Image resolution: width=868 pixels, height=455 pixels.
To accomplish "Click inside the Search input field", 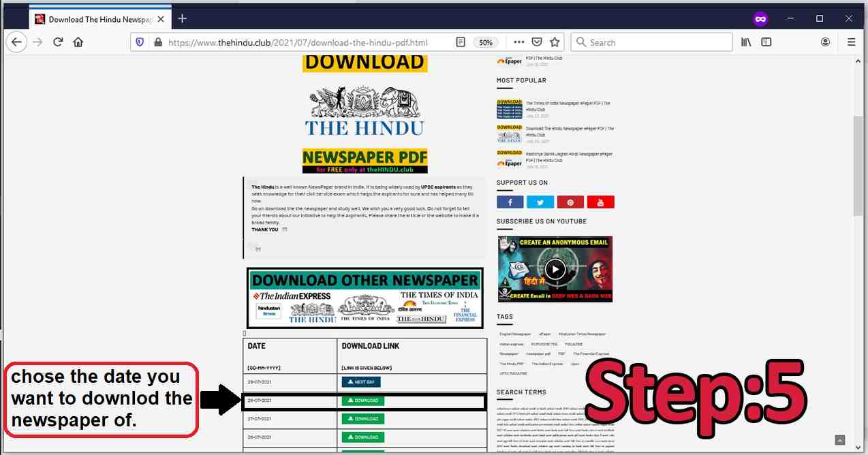I will [x=651, y=42].
